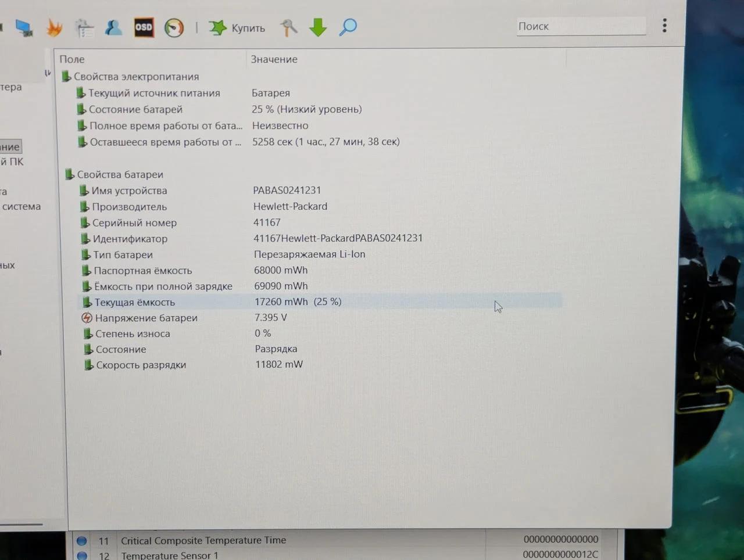The height and width of the screenshot is (560, 744).
Task: Click the green star Купить icon
Action: 217,27
